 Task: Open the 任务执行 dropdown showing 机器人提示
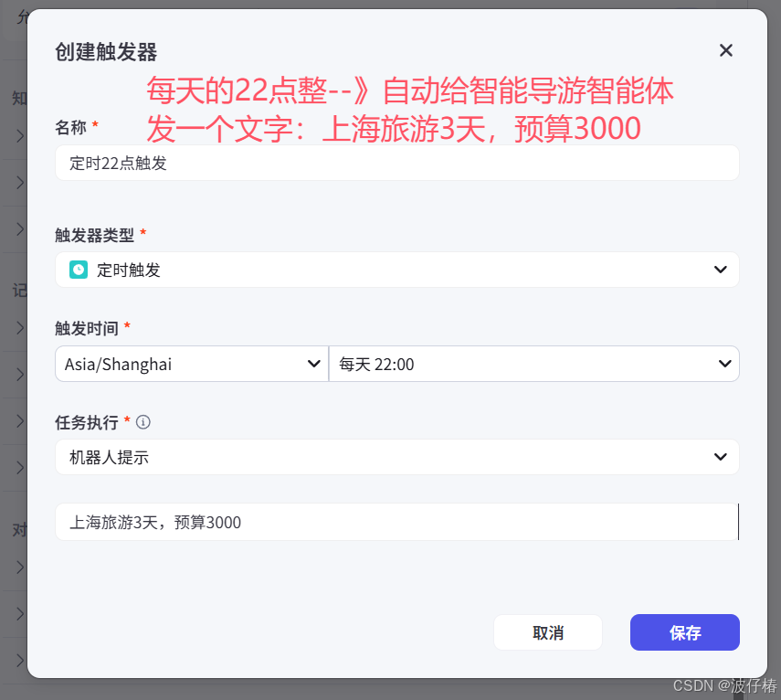click(397, 457)
